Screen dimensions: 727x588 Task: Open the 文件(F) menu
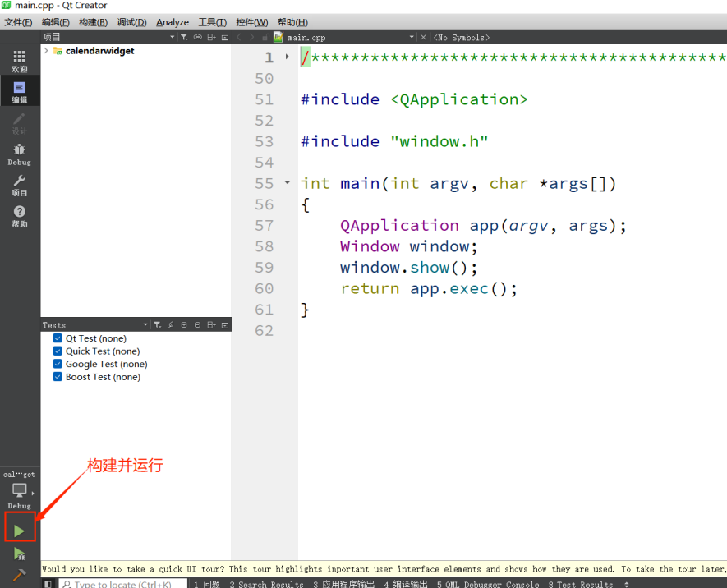click(18, 22)
